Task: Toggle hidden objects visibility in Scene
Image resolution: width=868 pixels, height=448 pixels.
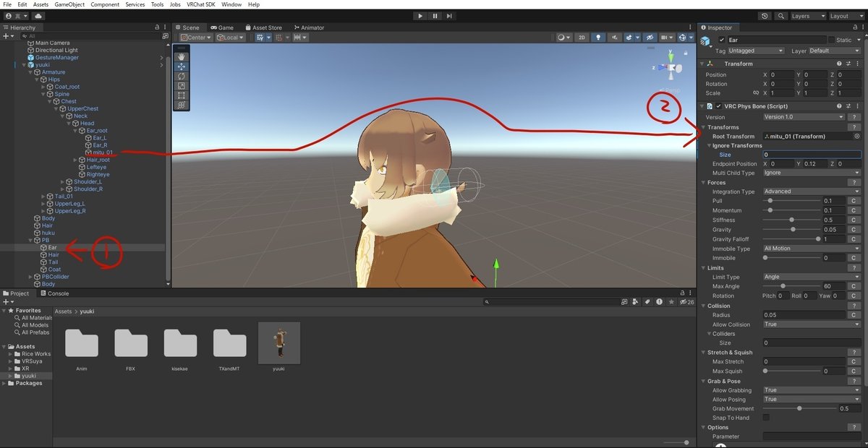Action: (649, 38)
